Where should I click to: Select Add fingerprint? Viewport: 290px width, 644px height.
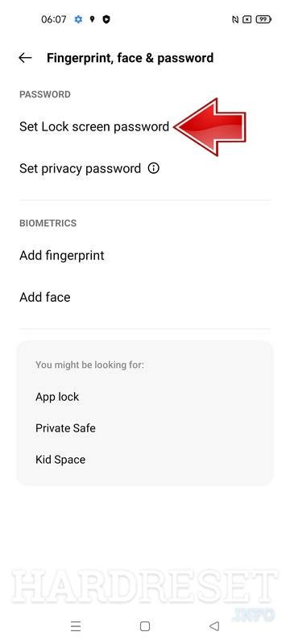61,255
